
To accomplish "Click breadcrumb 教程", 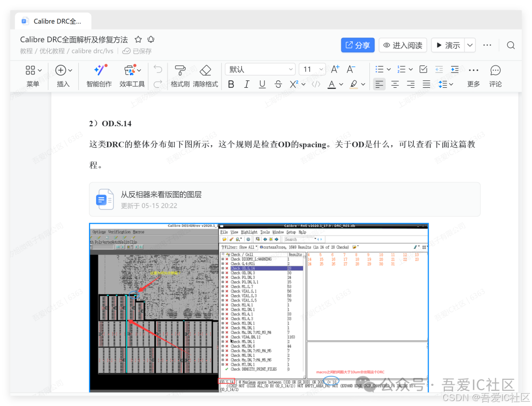I will [x=26, y=51].
